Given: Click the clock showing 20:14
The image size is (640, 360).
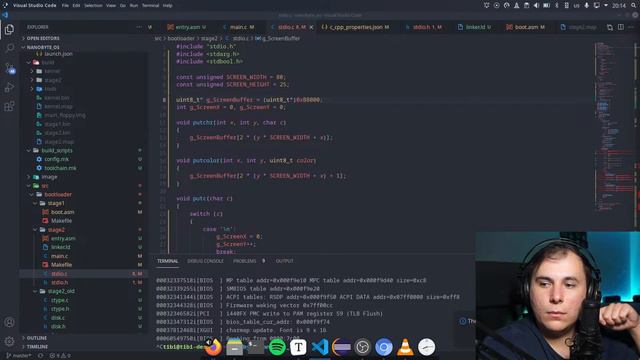Looking at the screenshot, I should 619,5.
